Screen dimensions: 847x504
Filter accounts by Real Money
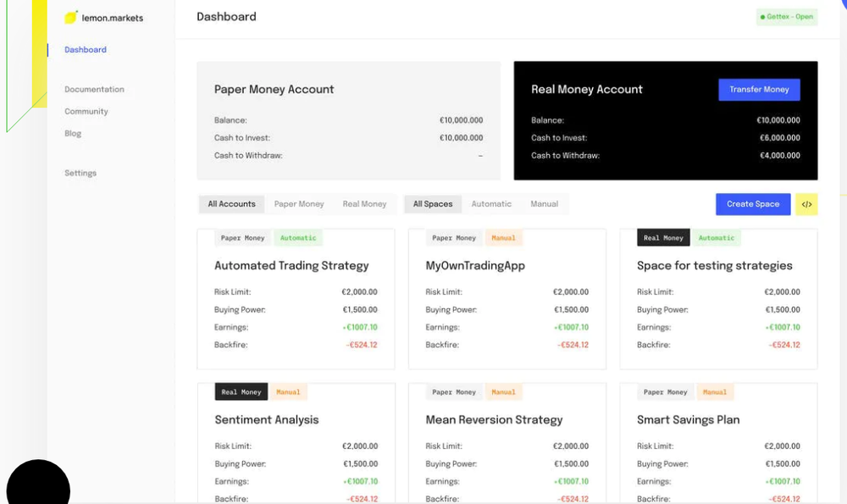point(364,203)
